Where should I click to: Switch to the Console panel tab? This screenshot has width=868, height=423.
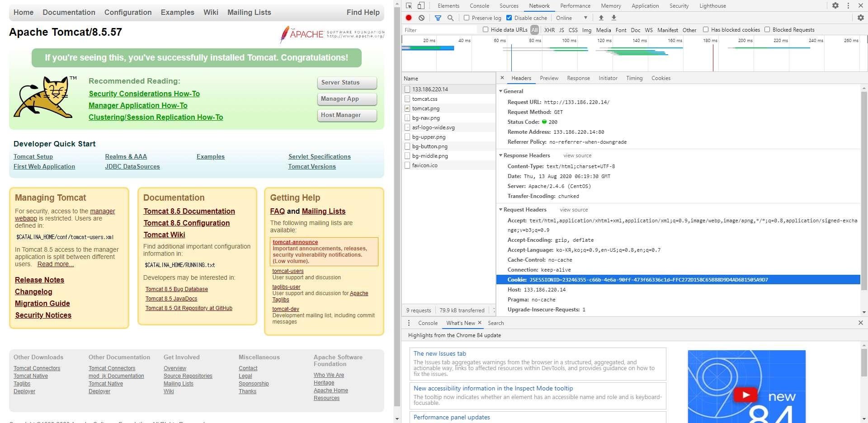pos(479,6)
